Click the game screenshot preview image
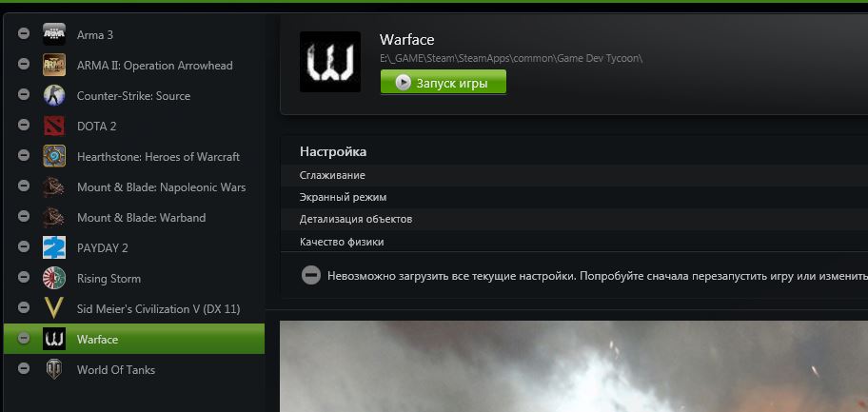The image size is (868, 412). click(574, 366)
